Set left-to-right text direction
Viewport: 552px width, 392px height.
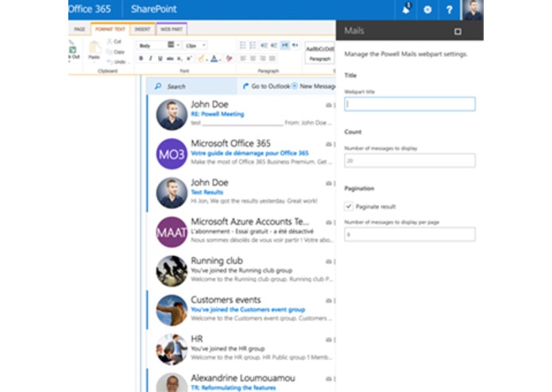click(285, 45)
